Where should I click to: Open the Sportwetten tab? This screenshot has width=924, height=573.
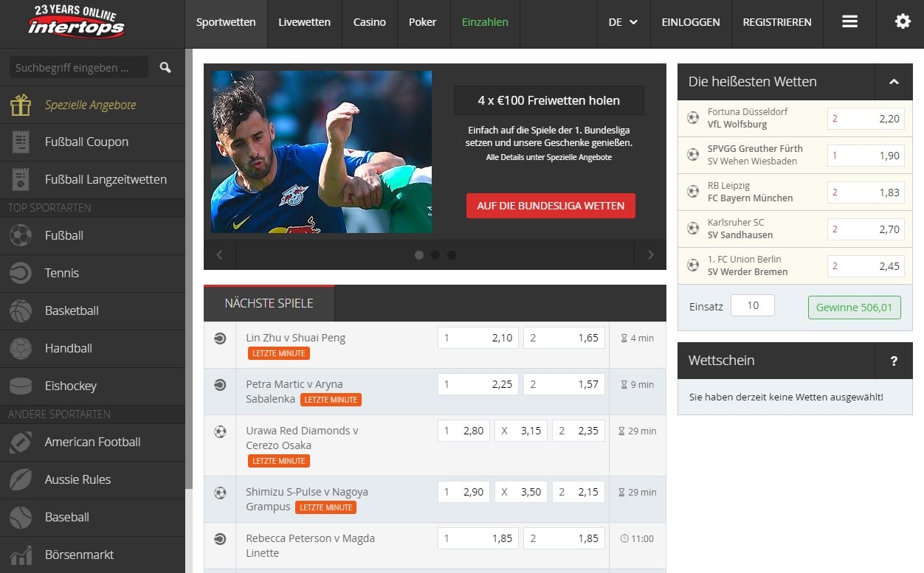(x=226, y=22)
